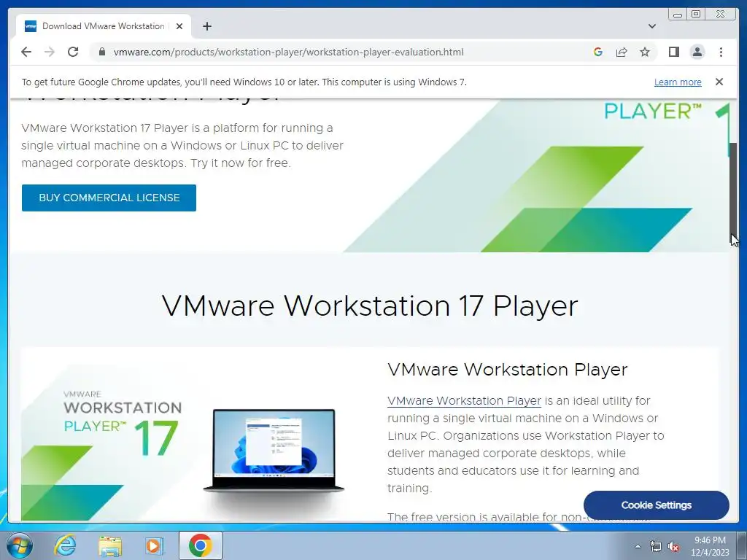Viewport: 747px width, 560px height.
Task: Open the VMware Workstation Player link
Action: tap(464, 401)
